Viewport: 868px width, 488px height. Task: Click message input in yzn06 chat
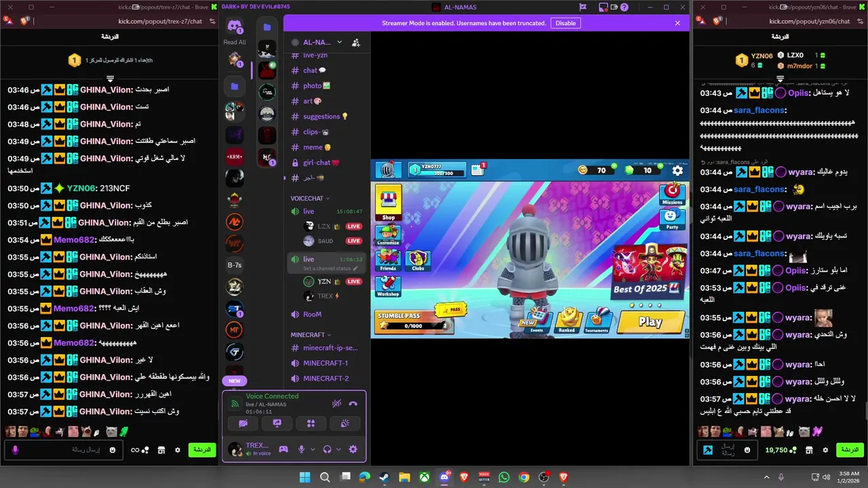(728, 449)
